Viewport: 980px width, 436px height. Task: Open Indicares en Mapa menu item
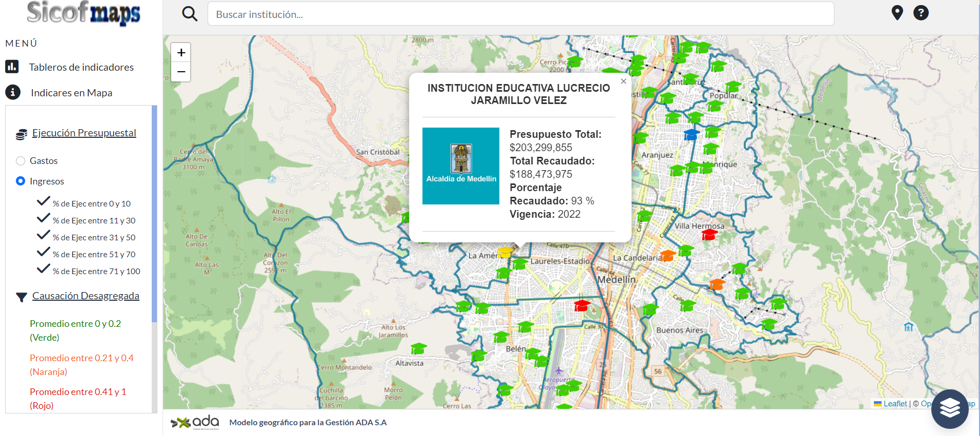[x=71, y=93]
